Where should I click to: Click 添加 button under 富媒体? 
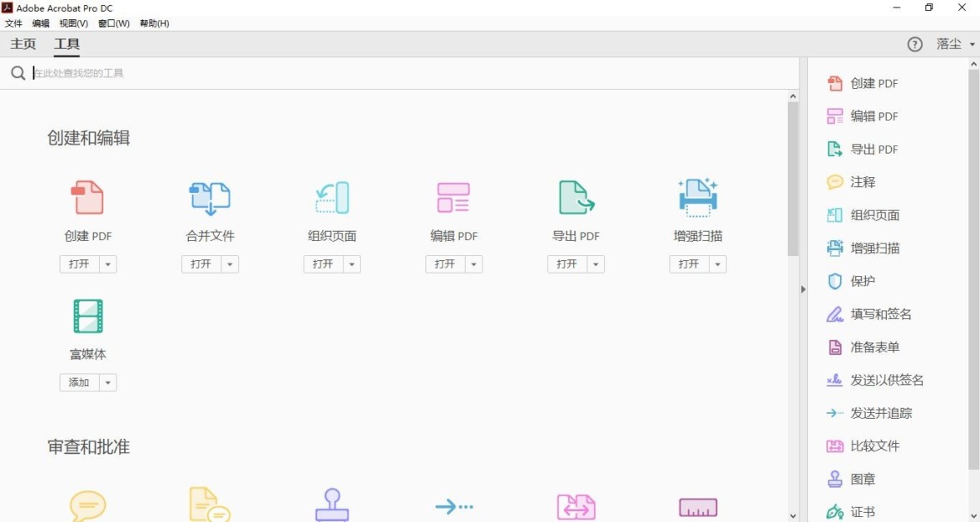point(79,382)
